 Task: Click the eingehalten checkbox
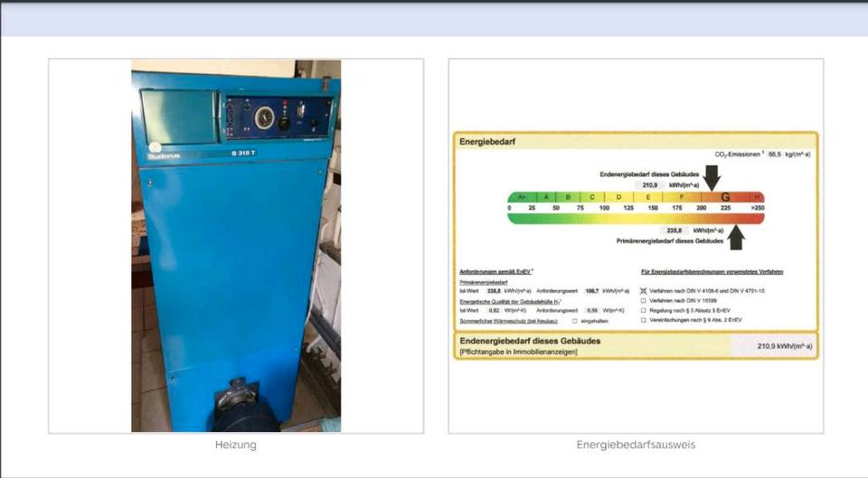574,321
